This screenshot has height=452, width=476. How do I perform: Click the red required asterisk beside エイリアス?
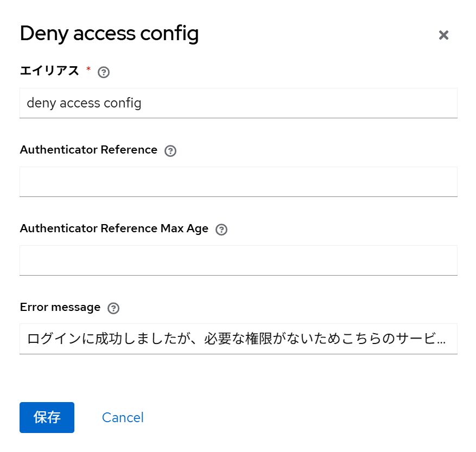pos(88,69)
